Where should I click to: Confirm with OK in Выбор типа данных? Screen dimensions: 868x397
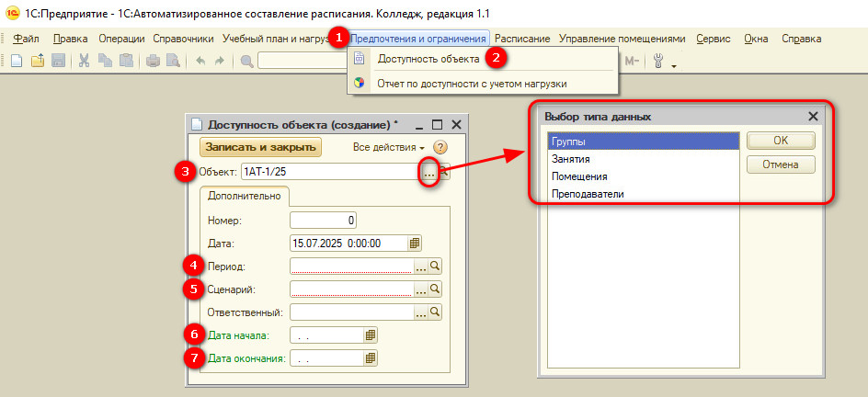[781, 141]
